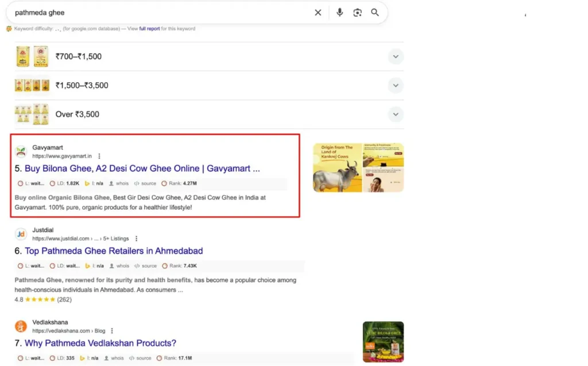Open the three-dot menu beside Vedlakshana URL
This screenshot has height=366, width=588.
pyautogui.click(x=112, y=331)
